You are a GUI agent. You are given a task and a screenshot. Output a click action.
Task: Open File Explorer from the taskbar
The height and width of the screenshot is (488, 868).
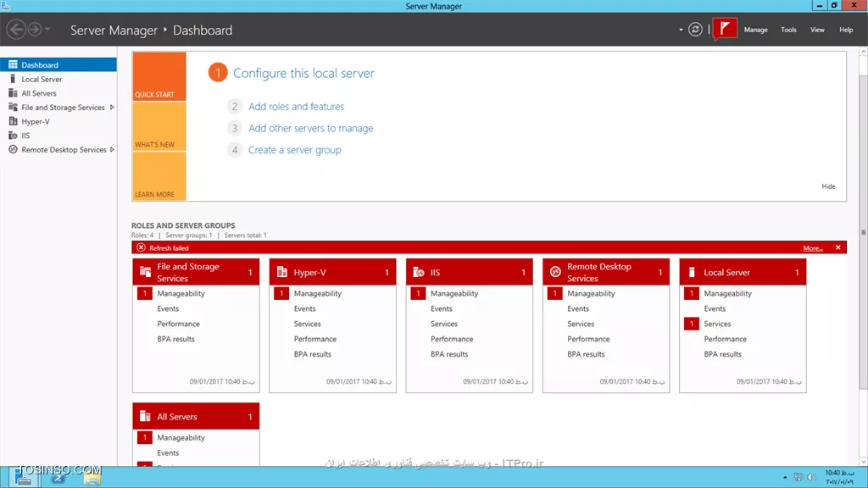click(x=92, y=478)
